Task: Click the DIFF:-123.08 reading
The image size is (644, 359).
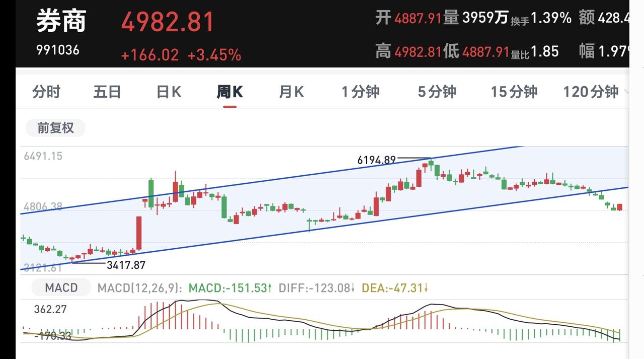Action: [x=317, y=288]
